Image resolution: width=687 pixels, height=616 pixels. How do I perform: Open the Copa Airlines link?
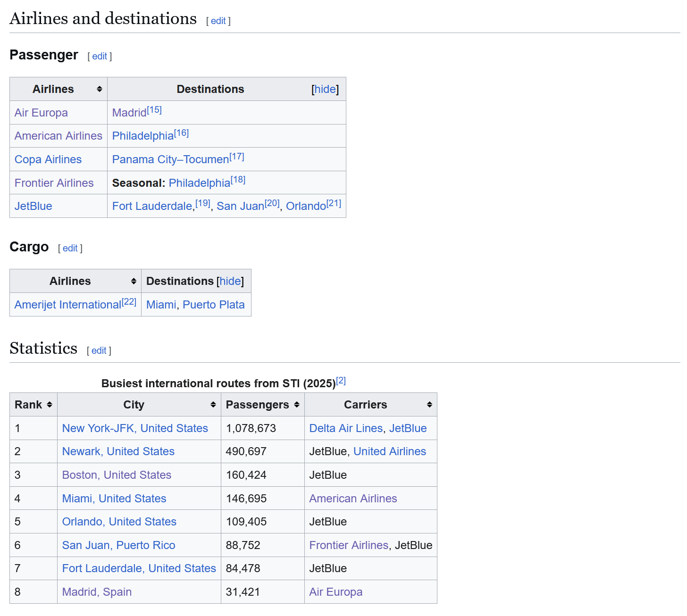tap(48, 159)
